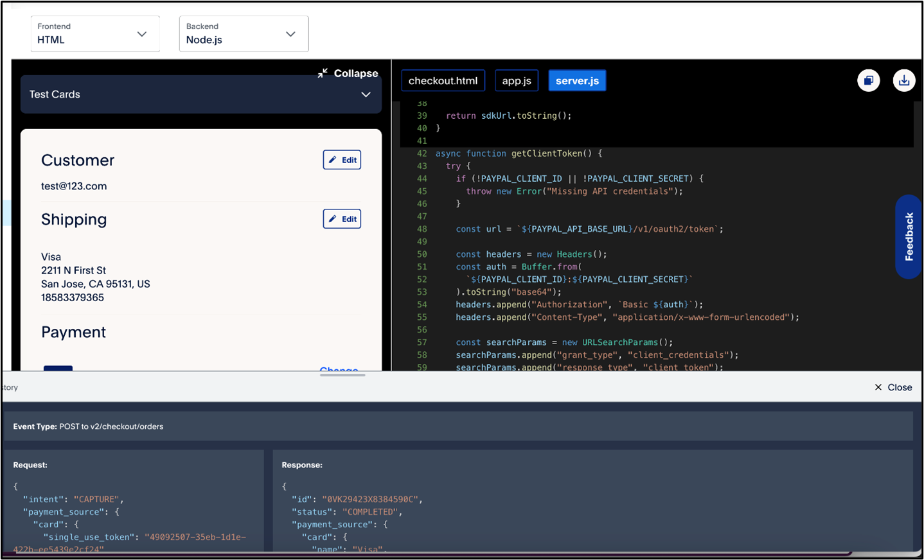The image size is (924, 560).
Task: Click the copy code icon
Action: coord(868,80)
